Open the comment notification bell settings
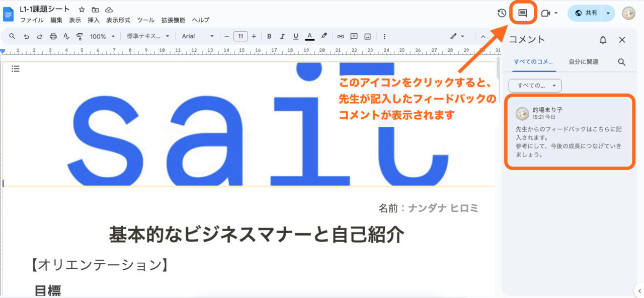 (603, 40)
